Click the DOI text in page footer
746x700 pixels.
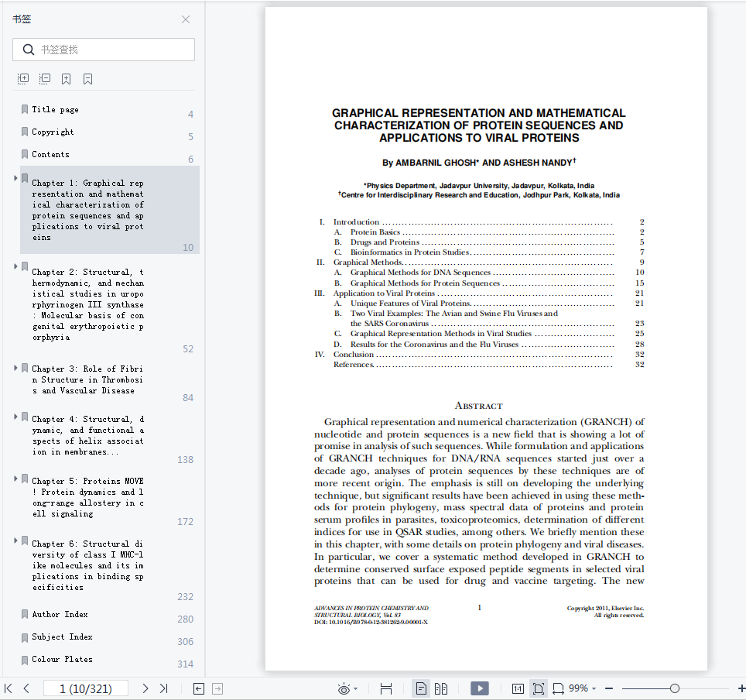click(x=371, y=622)
